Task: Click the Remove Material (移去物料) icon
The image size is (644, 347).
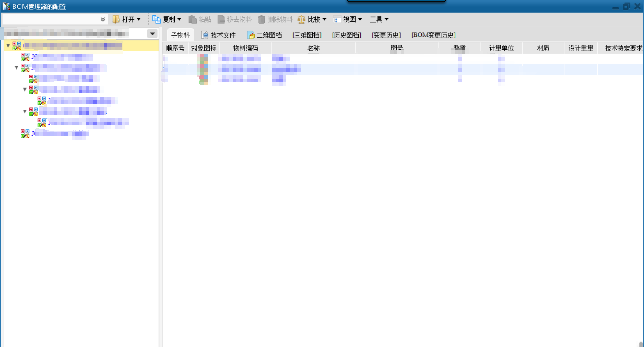Action: 221,19
